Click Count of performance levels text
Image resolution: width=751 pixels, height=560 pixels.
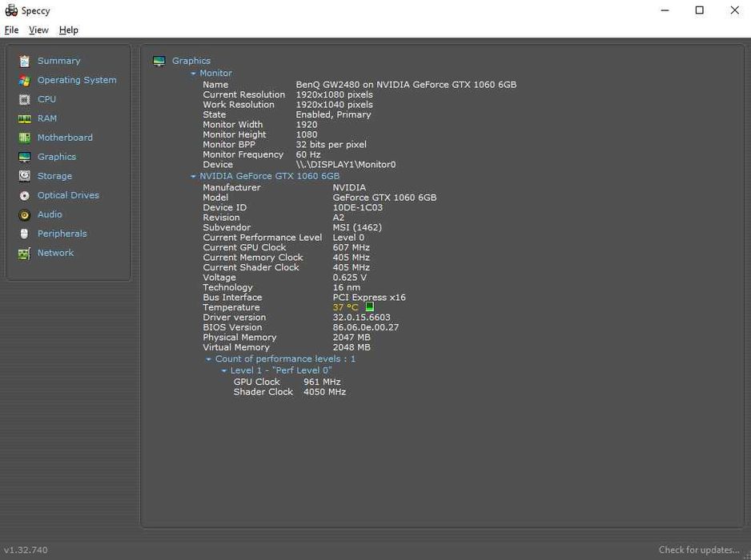pos(286,358)
